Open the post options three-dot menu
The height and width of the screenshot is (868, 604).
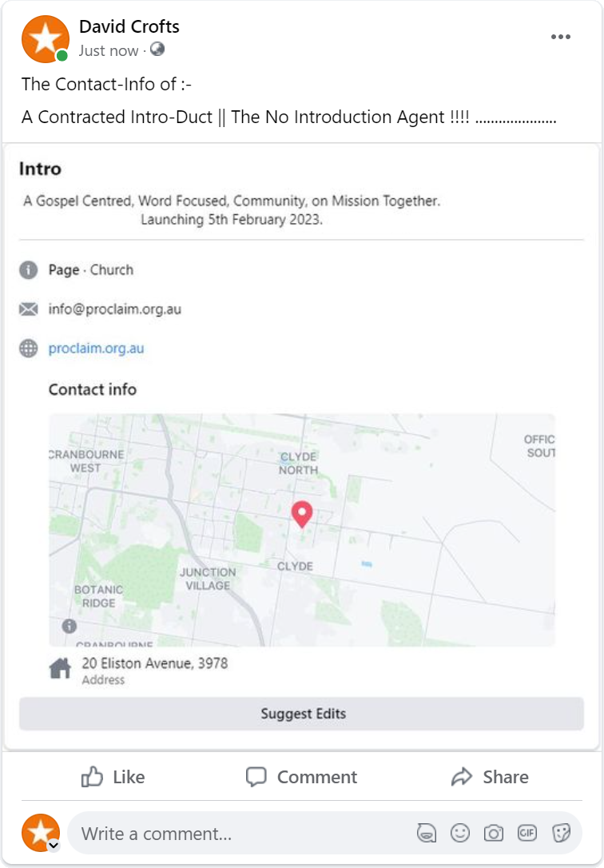click(x=560, y=37)
